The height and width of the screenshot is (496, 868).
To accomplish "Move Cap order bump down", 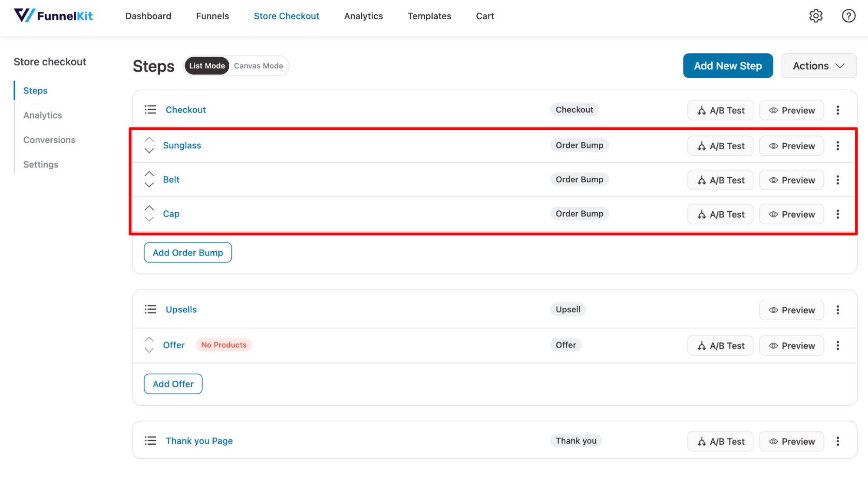I will pyautogui.click(x=149, y=219).
